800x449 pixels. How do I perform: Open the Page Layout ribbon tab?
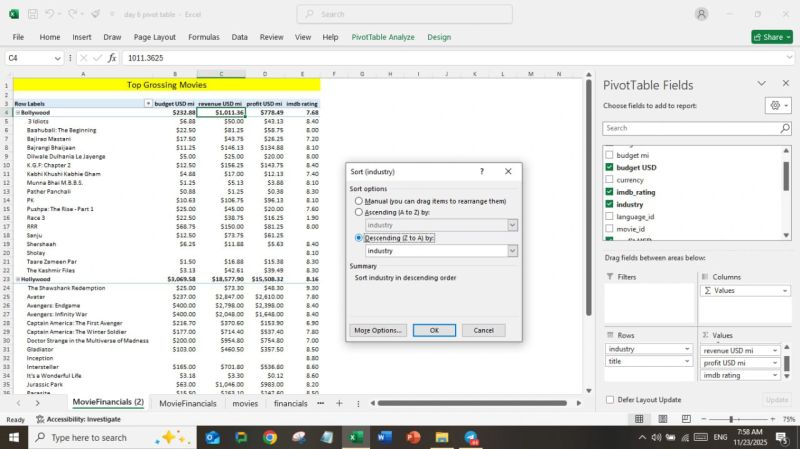click(x=155, y=37)
